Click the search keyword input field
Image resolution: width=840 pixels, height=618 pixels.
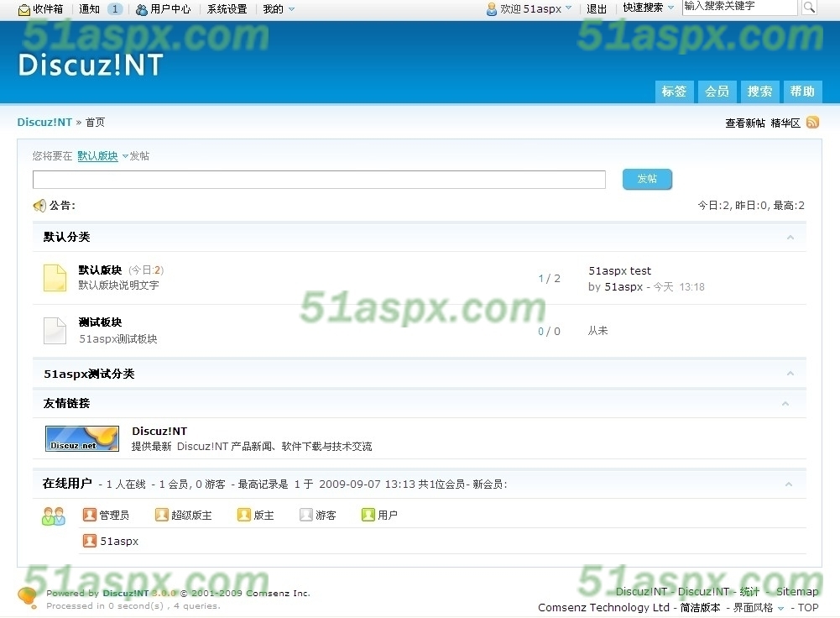[x=740, y=7]
